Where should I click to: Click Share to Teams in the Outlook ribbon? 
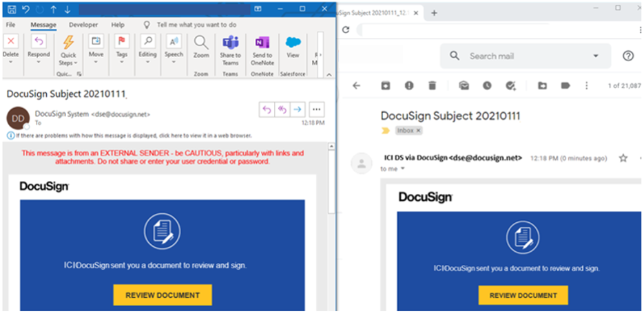pyautogui.click(x=230, y=48)
